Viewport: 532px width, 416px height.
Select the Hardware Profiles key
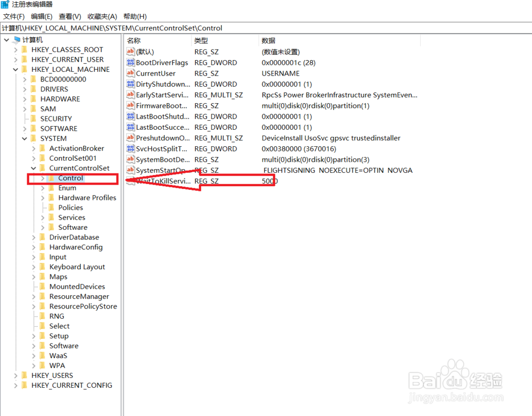click(x=87, y=198)
